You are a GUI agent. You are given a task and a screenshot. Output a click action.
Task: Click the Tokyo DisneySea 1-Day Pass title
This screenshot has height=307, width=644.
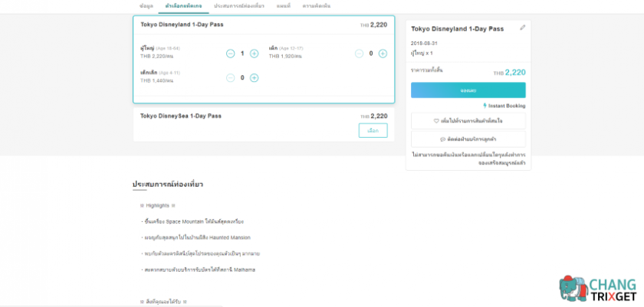point(181,116)
